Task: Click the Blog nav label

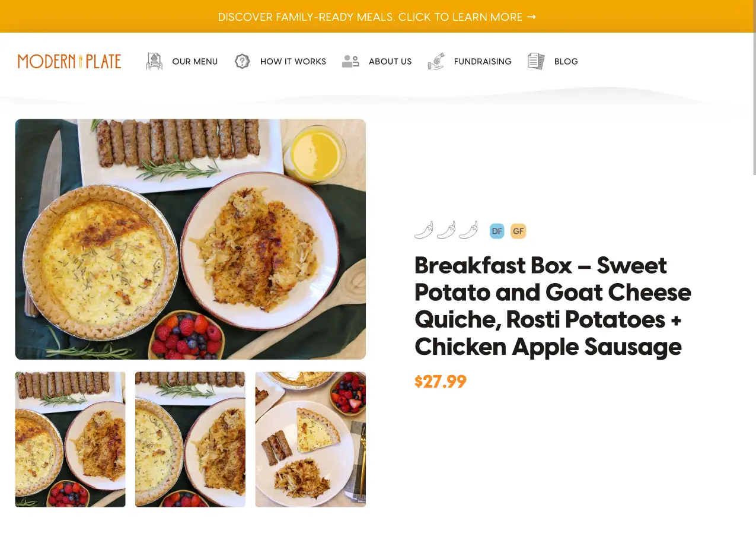Action: coord(566,61)
